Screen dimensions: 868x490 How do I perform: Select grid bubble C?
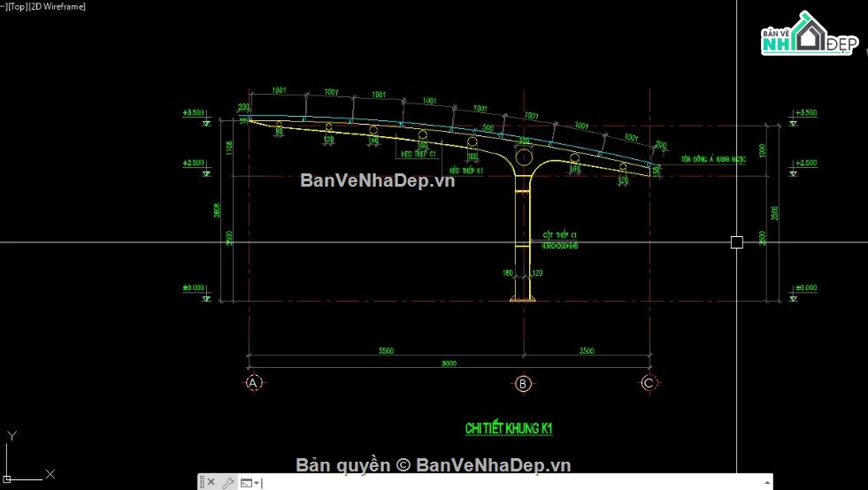(649, 383)
